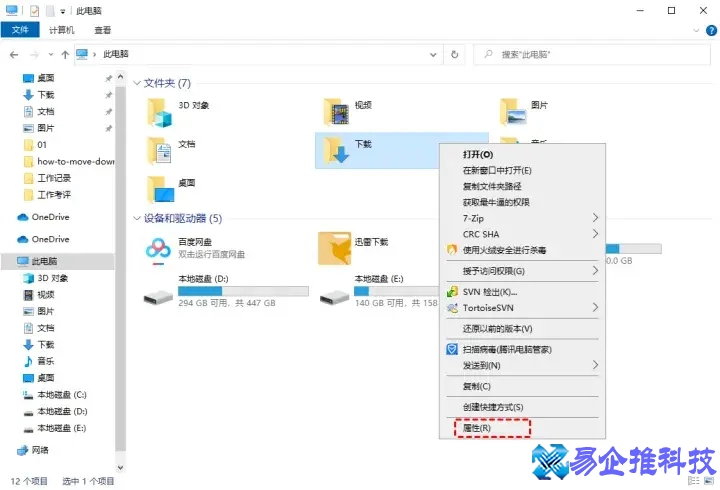Open quick access 下载 pinned item
720x490 pixels.
tap(39, 95)
